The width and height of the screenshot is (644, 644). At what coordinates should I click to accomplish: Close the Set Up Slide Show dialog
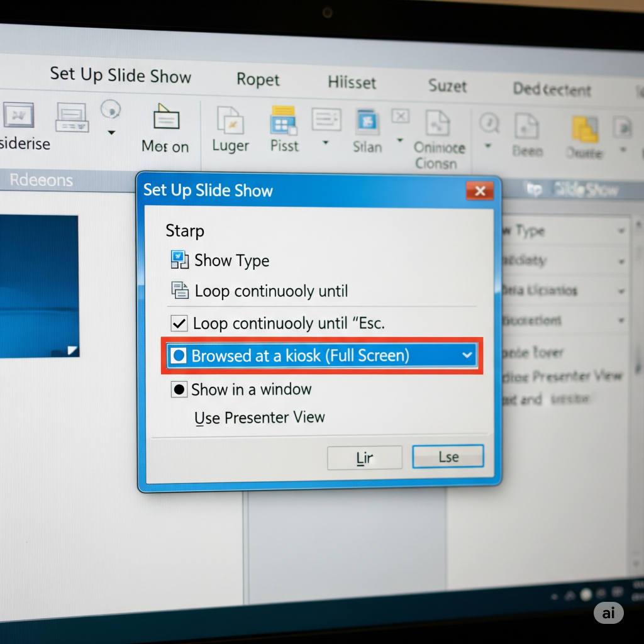(x=480, y=191)
